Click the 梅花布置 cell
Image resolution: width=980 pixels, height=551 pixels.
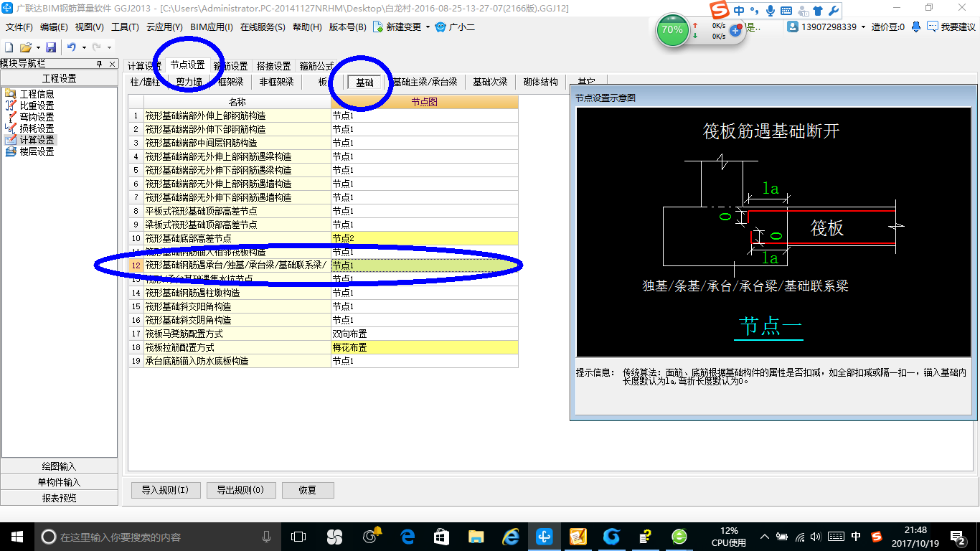tap(424, 347)
